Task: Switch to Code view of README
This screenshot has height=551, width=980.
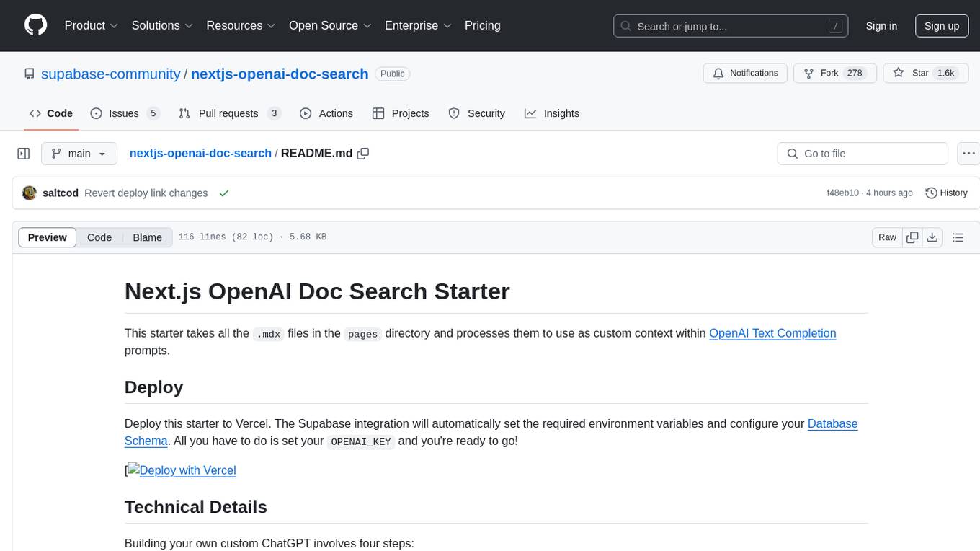Action: [x=99, y=237]
